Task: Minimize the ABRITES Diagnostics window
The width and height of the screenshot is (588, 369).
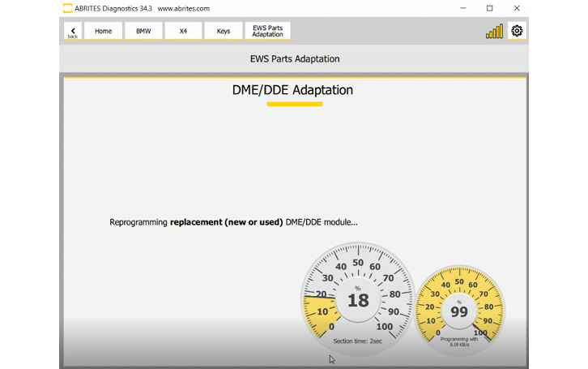Action: (462, 8)
